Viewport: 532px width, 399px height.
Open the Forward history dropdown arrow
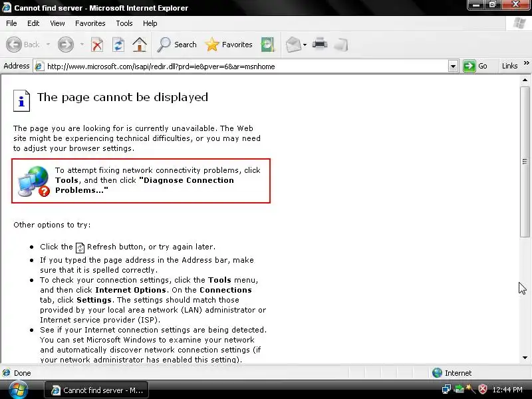click(x=82, y=45)
